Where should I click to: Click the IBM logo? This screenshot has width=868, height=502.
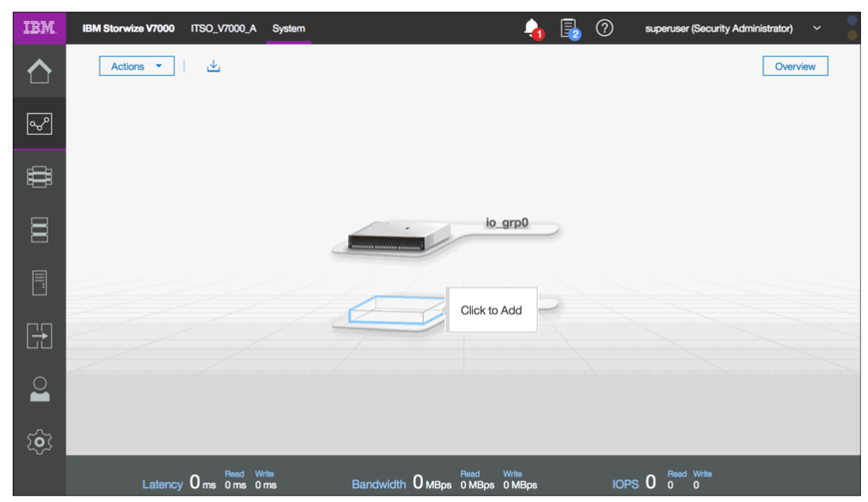pos(39,28)
